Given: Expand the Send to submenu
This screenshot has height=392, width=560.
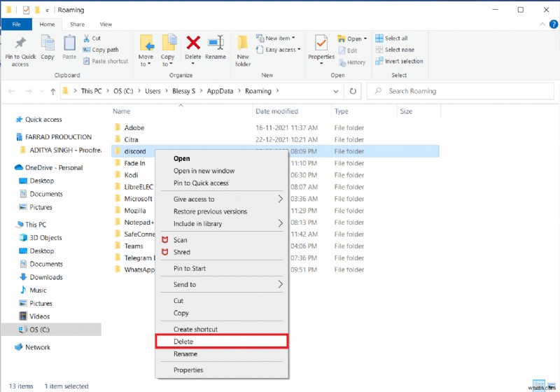Looking at the screenshot, I should click(221, 284).
